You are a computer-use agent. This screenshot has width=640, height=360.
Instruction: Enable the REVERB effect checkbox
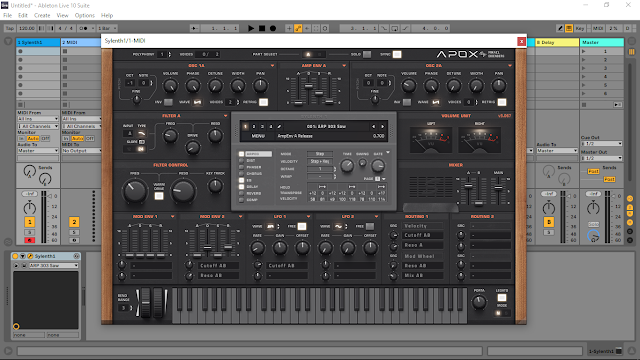coord(241,193)
